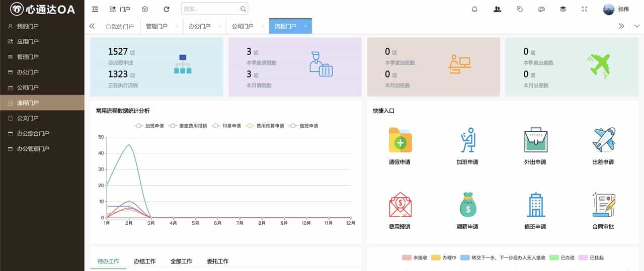This screenshot has height=271, width=644.
Task: Toggle 印章申请 series in chart legend
Action: click(226, 126)
